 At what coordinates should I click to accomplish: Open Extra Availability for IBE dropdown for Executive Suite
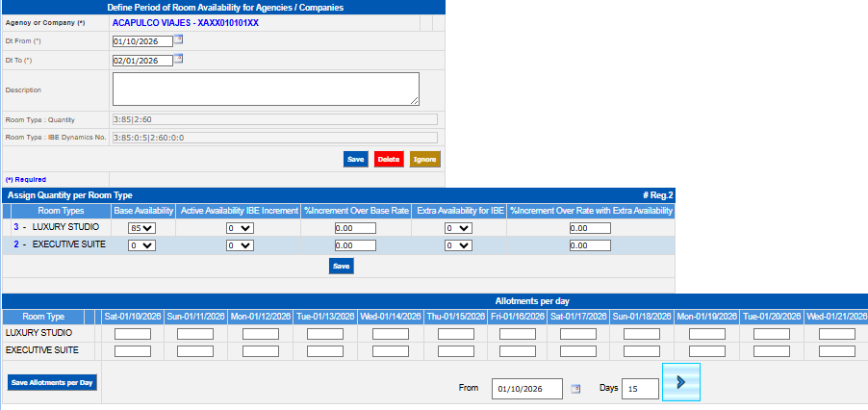457,245
